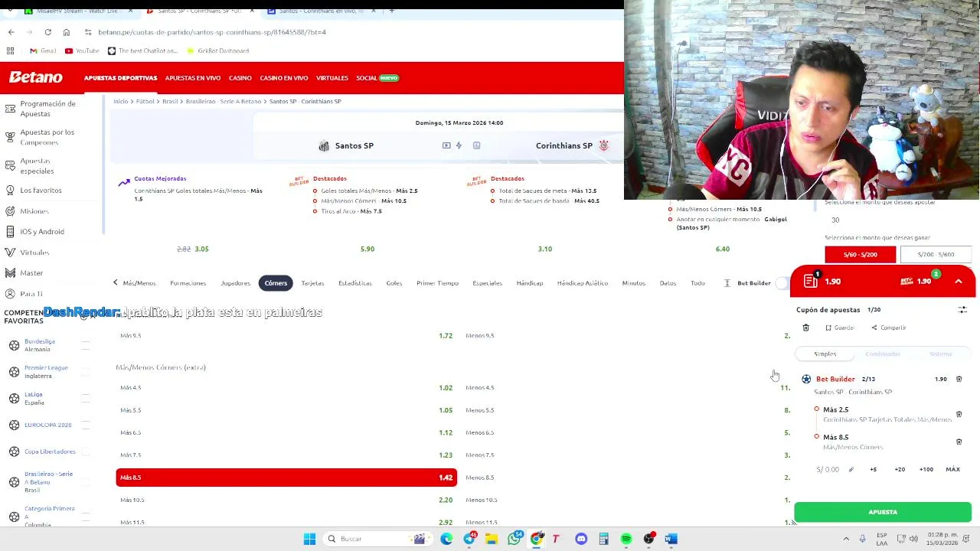Open APUESTAS EN VIVO menu
Viewport: 980px width, 551px height.
coord(193,78)
